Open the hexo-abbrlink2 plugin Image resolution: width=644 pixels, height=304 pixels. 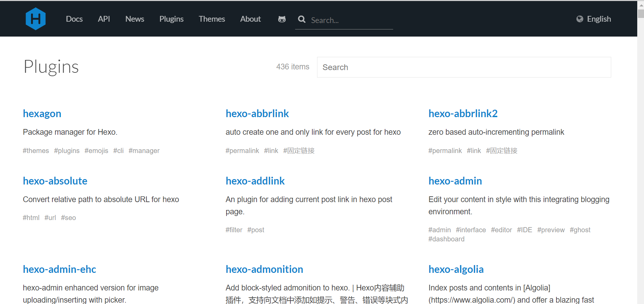pyautogui.click(x=463, y=113)
